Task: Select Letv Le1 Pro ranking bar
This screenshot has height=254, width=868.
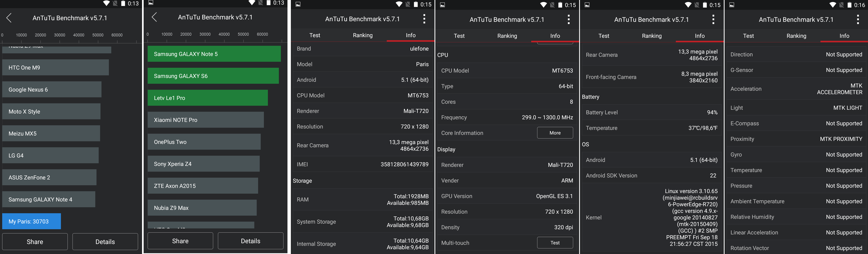Action: click(208, 98)
